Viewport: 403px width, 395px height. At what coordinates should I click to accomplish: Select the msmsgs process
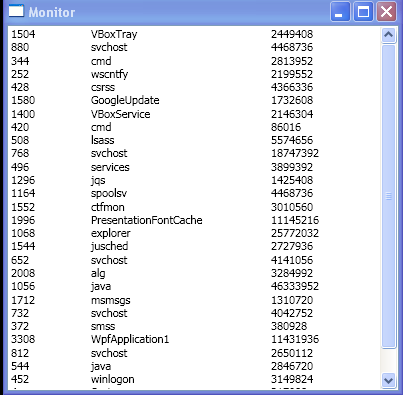click(x=110, y=300)
